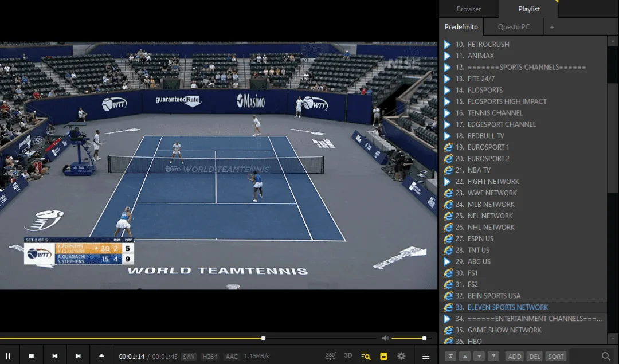The height and width of the screenshot is (364, 619).
Task: Toggle the 3D video mode
Action: [x=348, y=356]
